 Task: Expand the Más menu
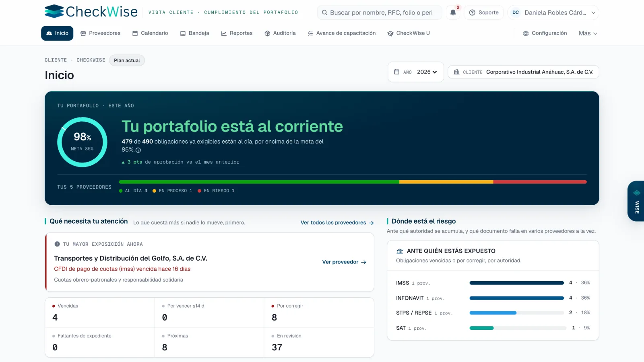point(588,33)
